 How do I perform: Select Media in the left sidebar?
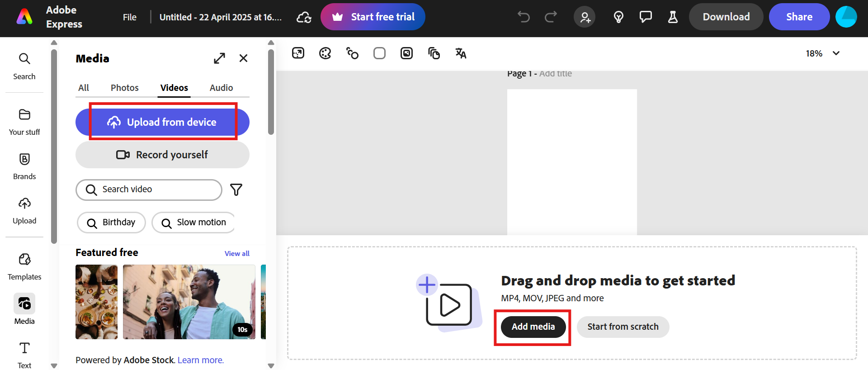point(24,310)
